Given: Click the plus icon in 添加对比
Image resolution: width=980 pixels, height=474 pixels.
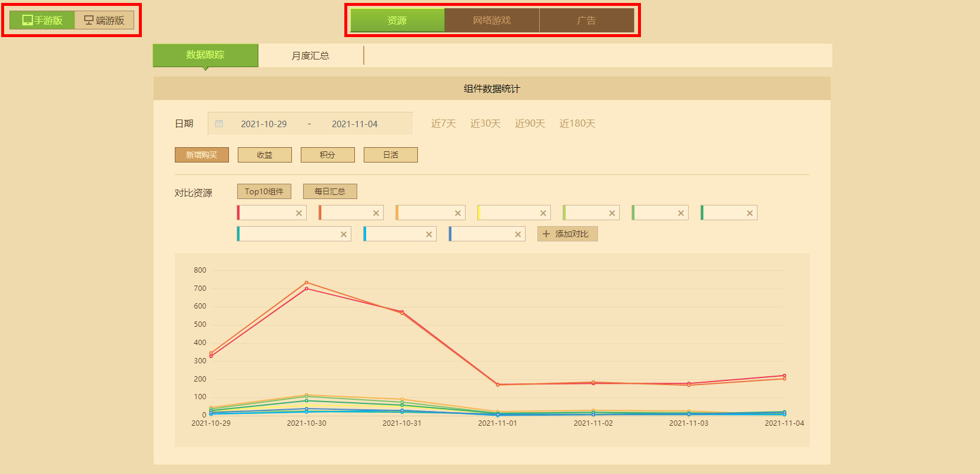Looking at the screenshot, I should pyautogui.click(x=546, y=234).
